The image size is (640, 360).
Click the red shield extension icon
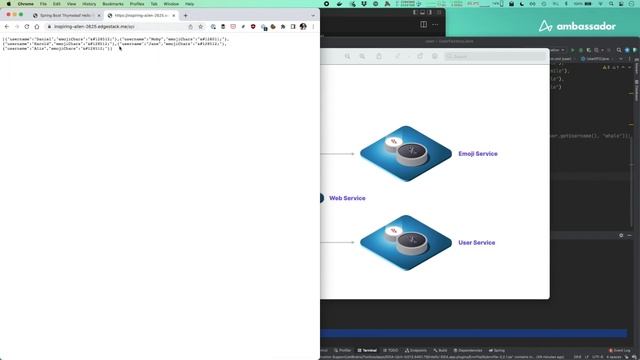click(253, 27)
